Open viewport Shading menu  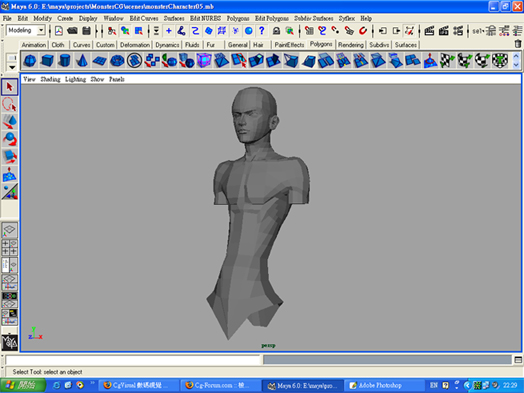click(50, 79)
